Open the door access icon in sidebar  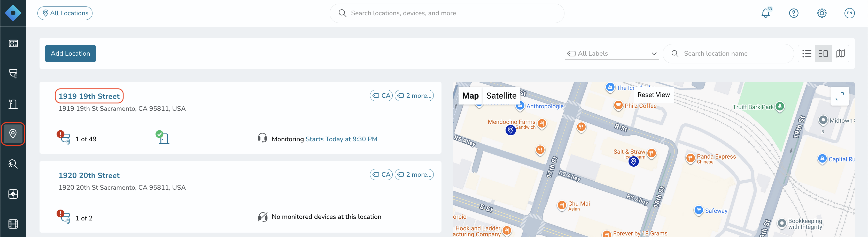point(13,104)
